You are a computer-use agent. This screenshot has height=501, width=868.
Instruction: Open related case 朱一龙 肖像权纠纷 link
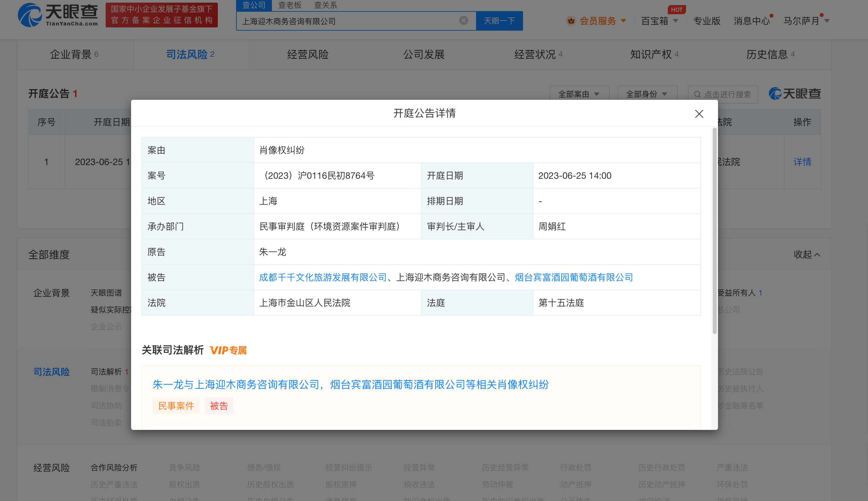tap(350, 384)
